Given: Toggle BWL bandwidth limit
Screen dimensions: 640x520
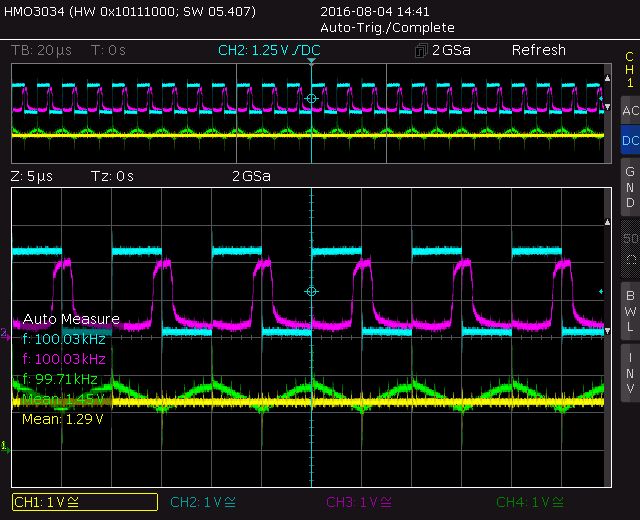Looking at the screenshot, I should 629,311.
